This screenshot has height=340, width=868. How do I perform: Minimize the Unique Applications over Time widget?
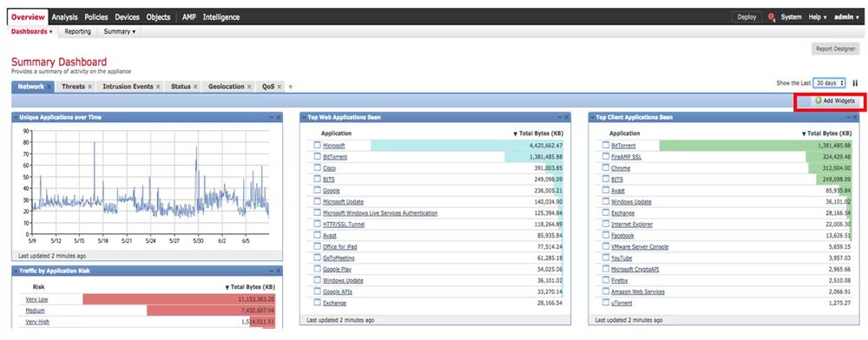271,117
